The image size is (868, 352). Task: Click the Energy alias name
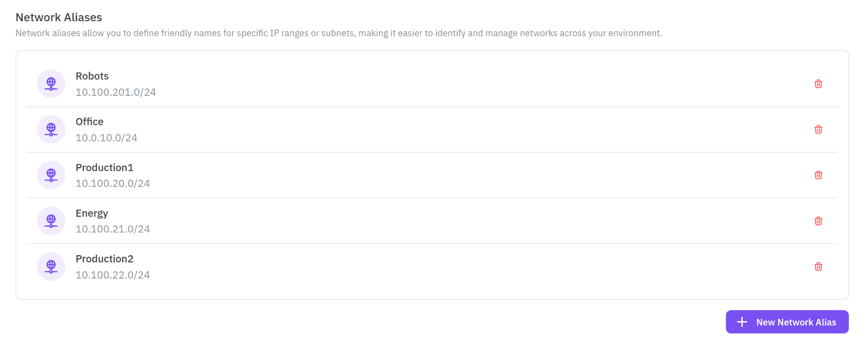[92, 213]
